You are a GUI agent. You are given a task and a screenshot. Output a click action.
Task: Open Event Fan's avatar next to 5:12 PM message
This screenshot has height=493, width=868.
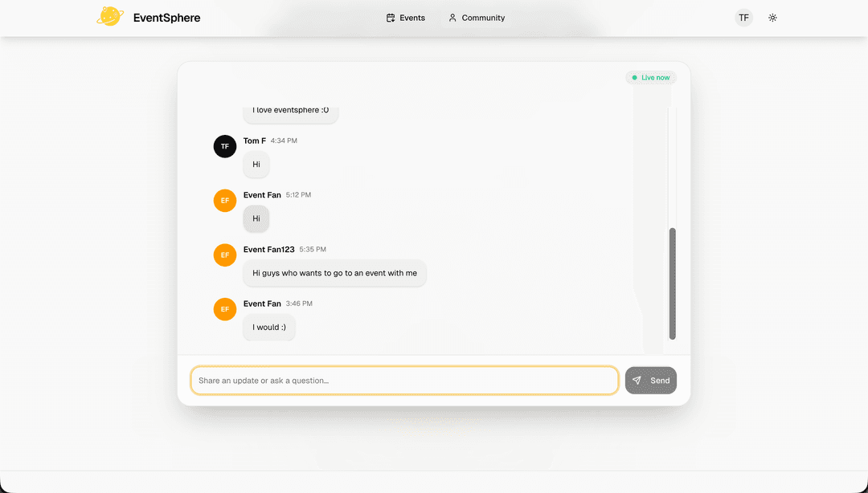224,200
